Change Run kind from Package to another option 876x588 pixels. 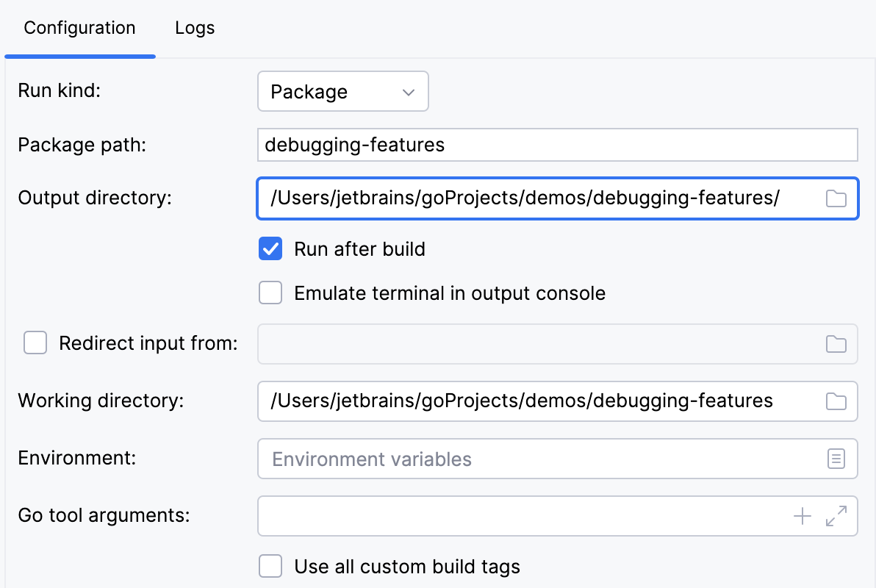(x=342, y=91)
